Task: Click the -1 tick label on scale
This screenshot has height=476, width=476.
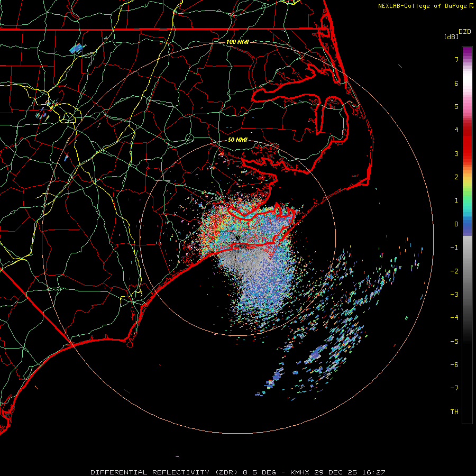Action: pyautogui.click(x=454, y=248)
